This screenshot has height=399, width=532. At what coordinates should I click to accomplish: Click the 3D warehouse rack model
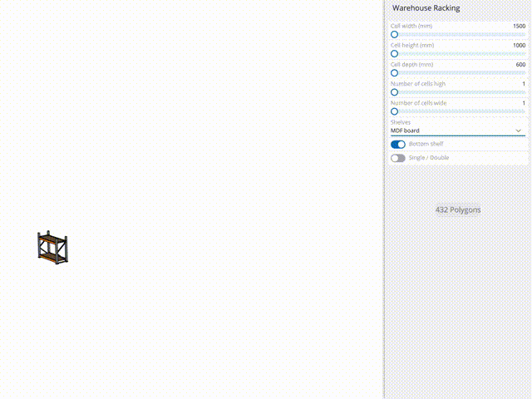pyautogui.click(x=52, y=248)
